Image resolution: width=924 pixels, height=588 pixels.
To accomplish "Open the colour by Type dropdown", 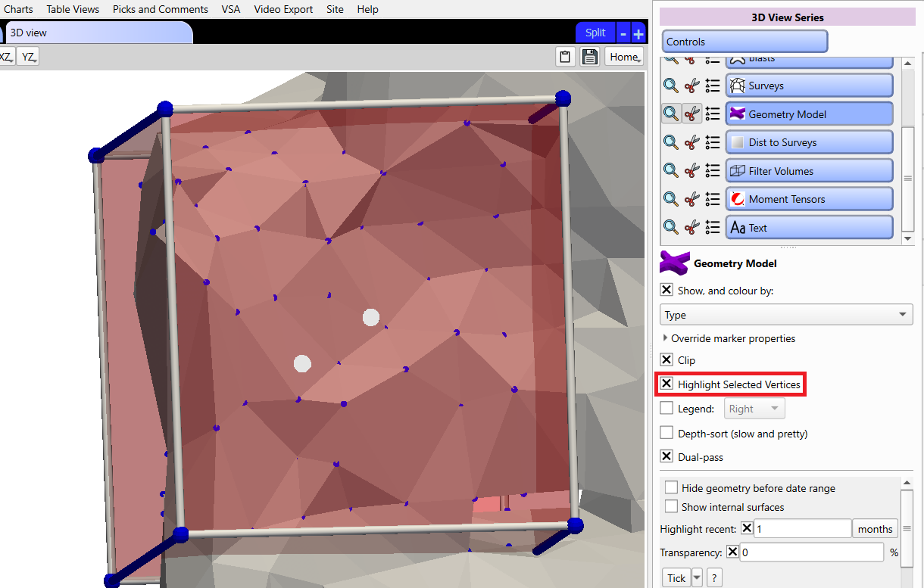I will click(786, 315).
